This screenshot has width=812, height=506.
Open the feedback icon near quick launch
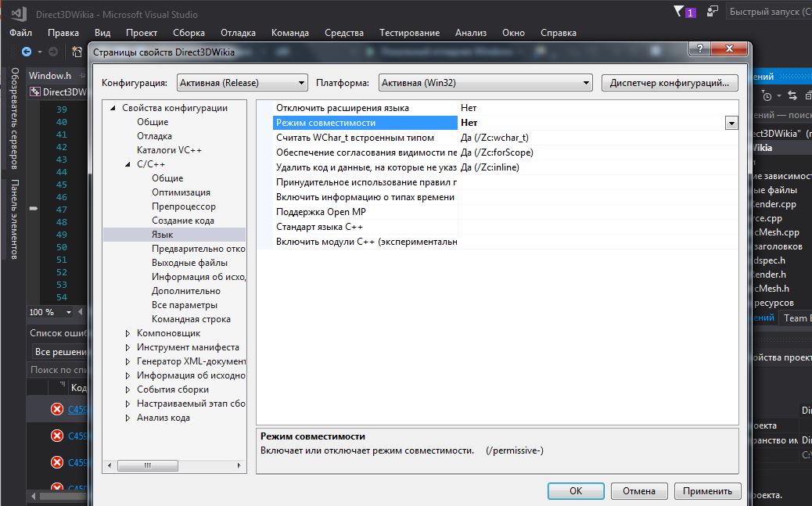tap(713, 12)
